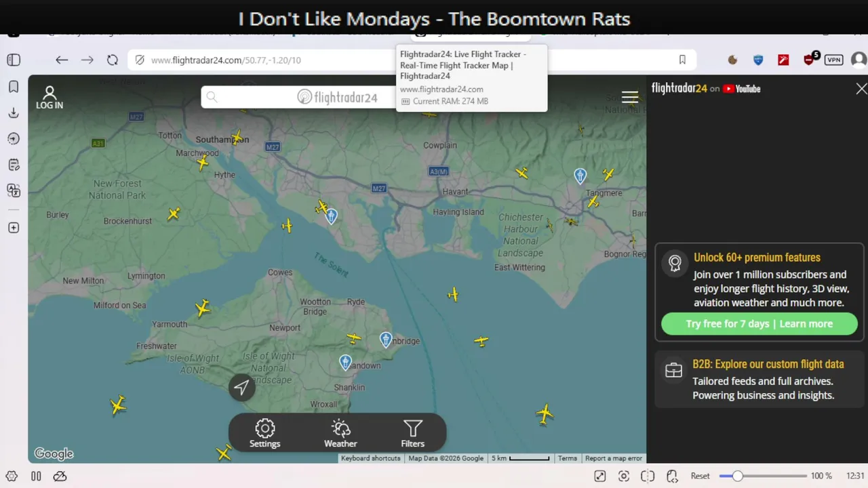Click Report a map error
The width and height of the screenshot is (868, 488).
click(614, 458)
